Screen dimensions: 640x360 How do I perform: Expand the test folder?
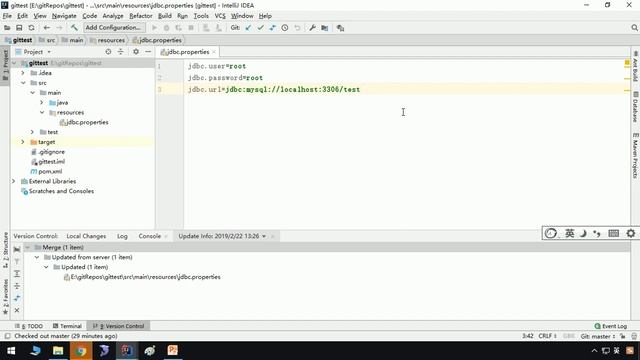[33, 132]
